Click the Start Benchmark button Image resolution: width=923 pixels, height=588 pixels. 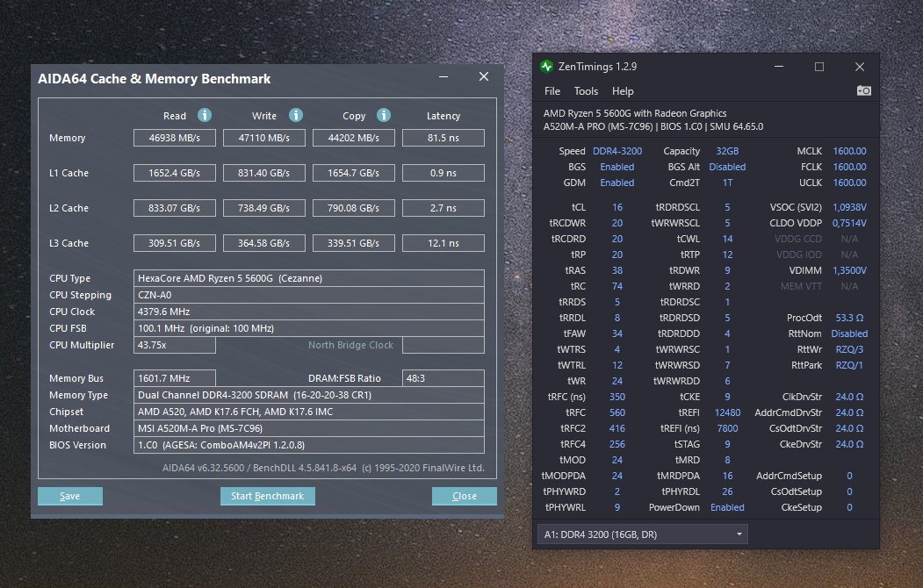coord(267,496)
